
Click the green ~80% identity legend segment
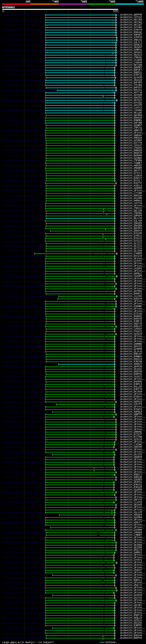[101, 4]
